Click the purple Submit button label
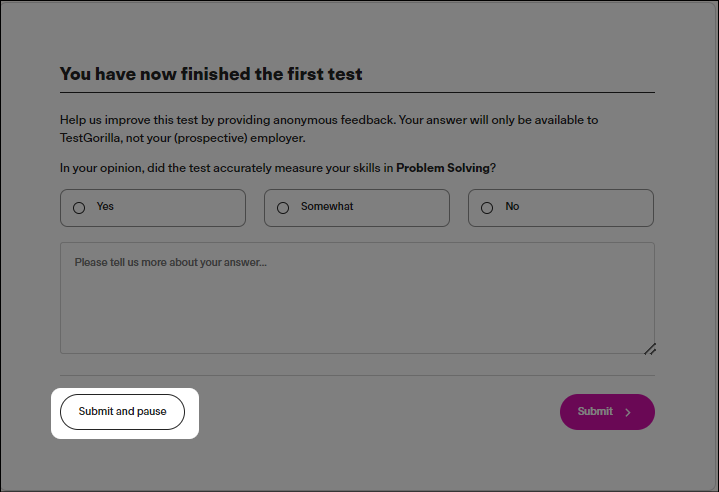719x492 pixels. (595, 411)
